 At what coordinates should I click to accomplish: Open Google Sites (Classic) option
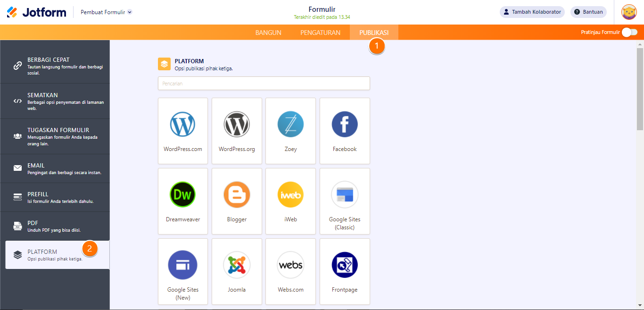tap(345, 201)
